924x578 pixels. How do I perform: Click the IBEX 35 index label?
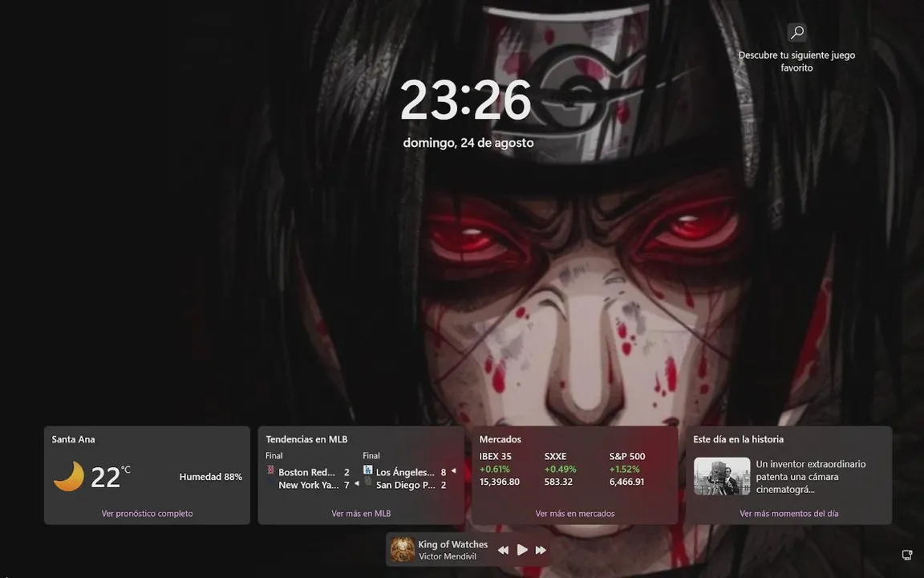pos(495,456)
